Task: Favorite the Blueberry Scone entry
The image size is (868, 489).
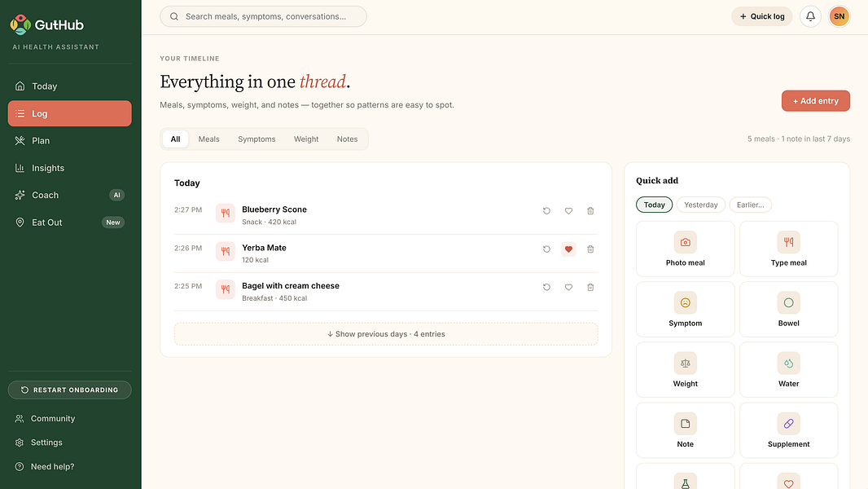Action: click(x=568, y=211)
